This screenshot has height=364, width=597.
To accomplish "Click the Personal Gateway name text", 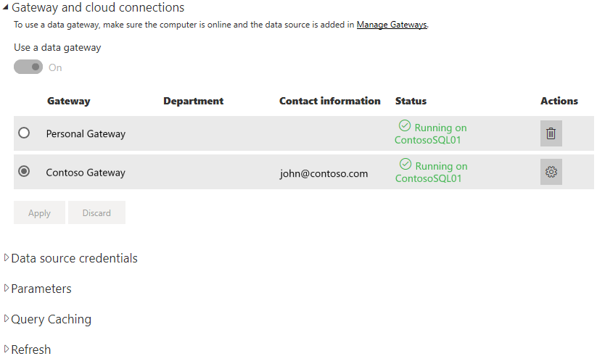I will [86, 134].
